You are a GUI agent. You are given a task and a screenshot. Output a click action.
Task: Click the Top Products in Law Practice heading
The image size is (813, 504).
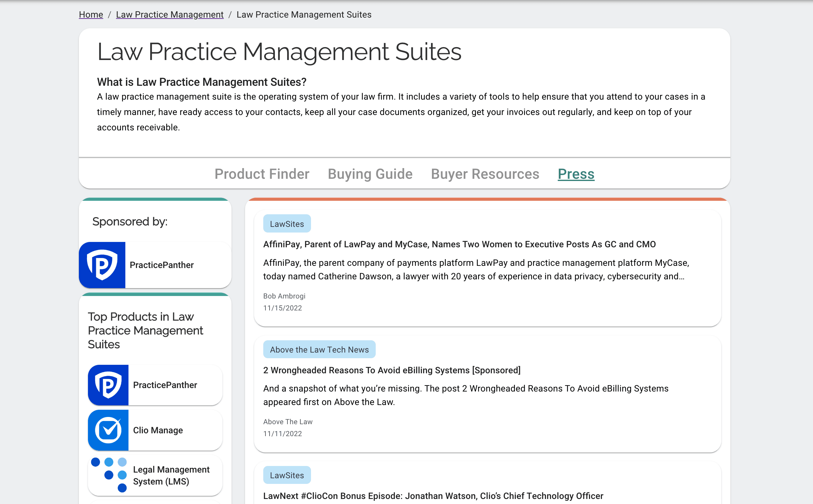[146, 330]
